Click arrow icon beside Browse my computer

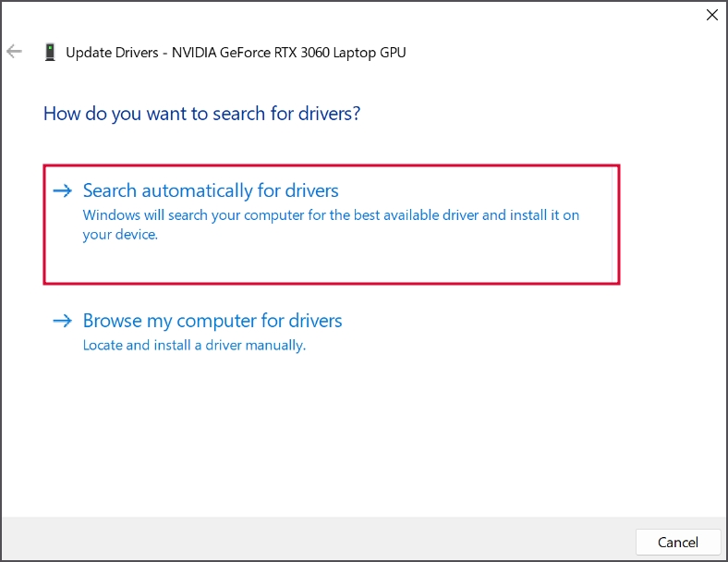pos(62,321)
